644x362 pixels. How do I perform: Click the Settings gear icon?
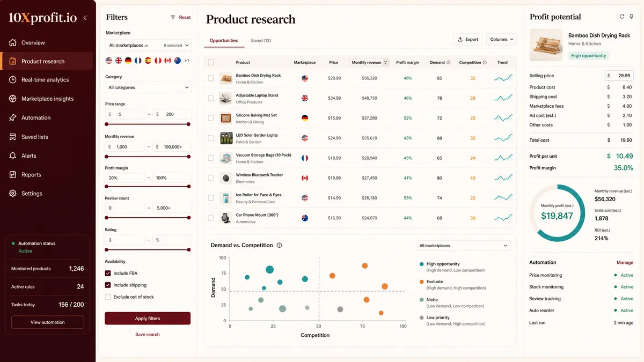(13, 194)
